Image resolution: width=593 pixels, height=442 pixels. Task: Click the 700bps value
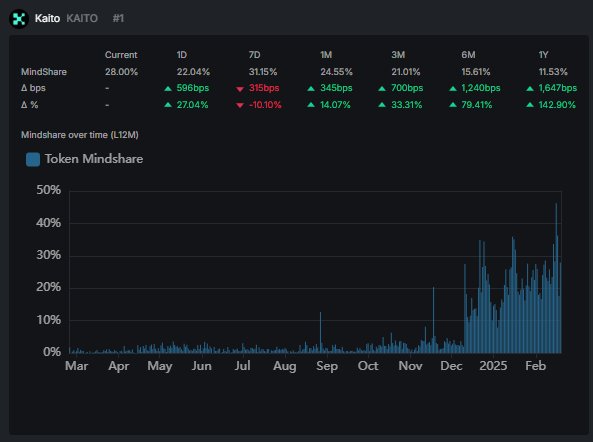tap(407, 88)
